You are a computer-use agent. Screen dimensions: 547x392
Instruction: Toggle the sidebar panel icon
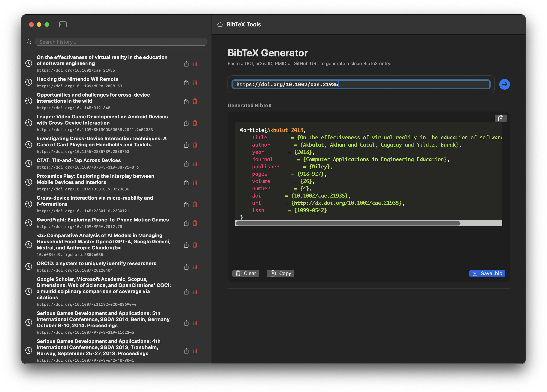click(63, 24)
